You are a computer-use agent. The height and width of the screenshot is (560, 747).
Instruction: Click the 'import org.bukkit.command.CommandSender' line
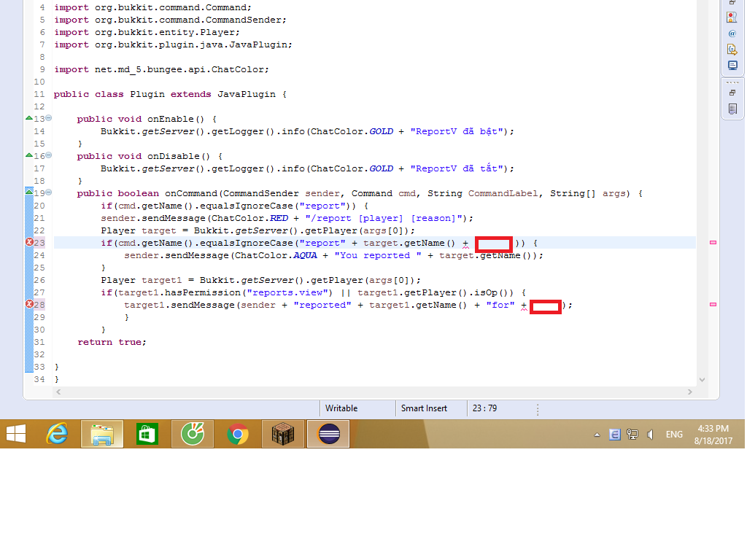pos(170,20)
